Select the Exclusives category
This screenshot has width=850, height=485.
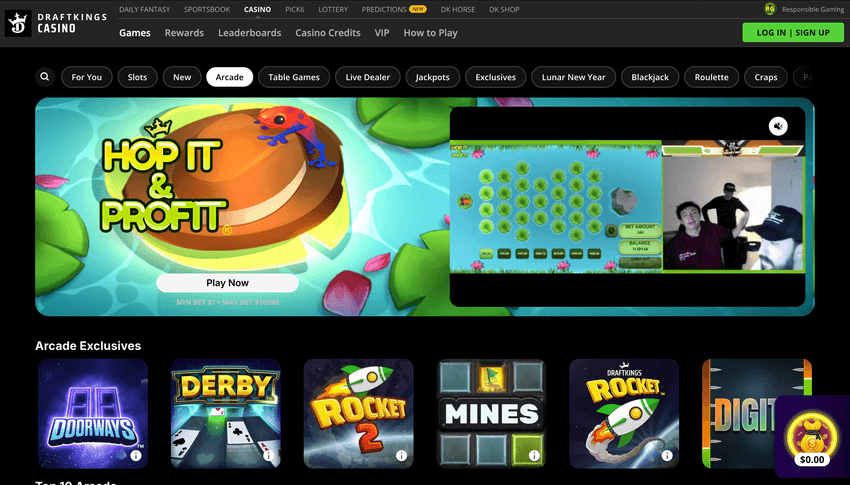point(495,77)
